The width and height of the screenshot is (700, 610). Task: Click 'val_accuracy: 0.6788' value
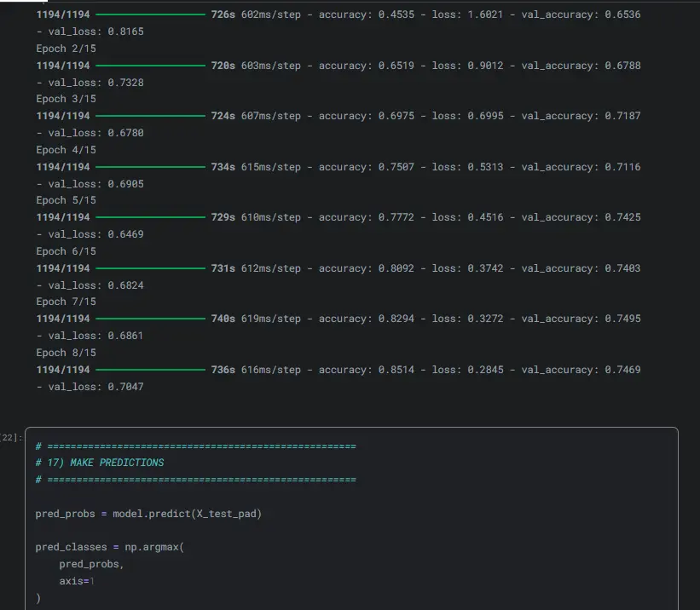pyautogui.click(x=581, y=66)
